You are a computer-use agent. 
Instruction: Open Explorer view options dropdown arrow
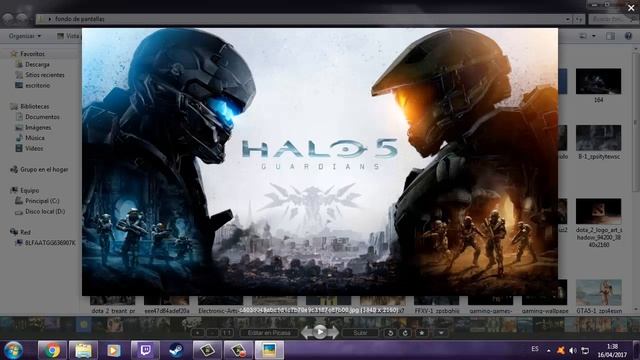594,36
